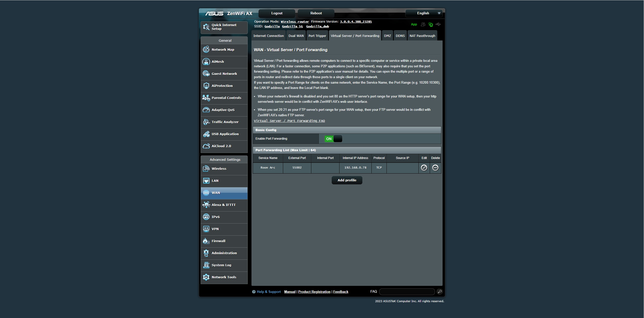Open the Product Registration link
The image size is (644, 318).
[314, 292]
